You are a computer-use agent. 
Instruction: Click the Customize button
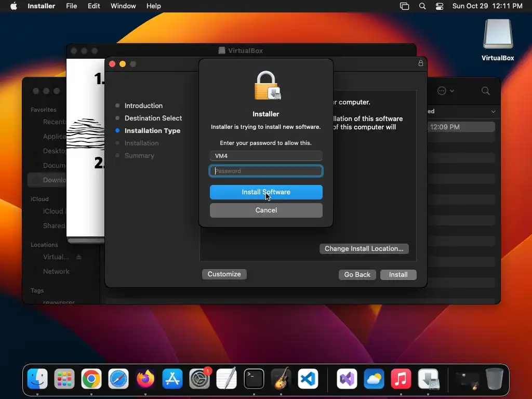[x=224, y=274]
